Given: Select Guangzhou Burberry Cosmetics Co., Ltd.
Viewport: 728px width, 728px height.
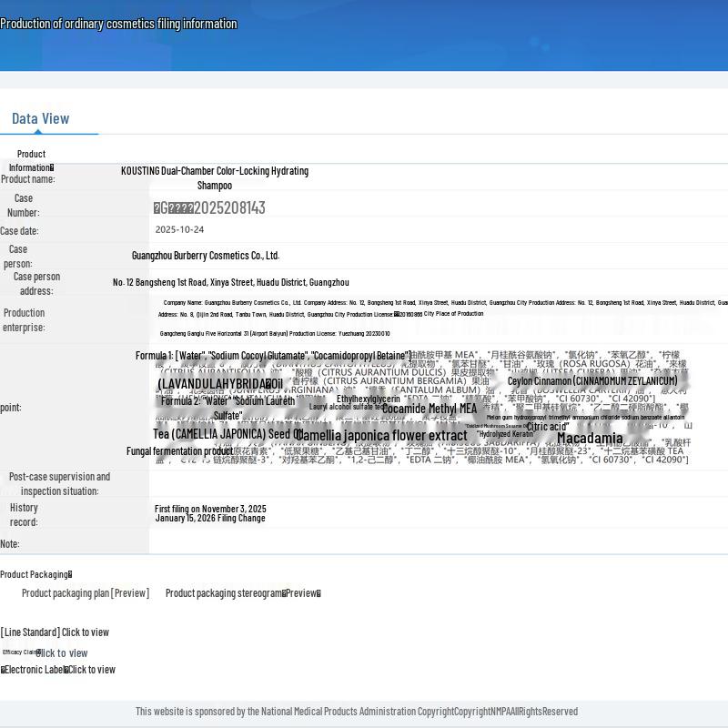Looking at the screenshot, I should pos(206,256).
